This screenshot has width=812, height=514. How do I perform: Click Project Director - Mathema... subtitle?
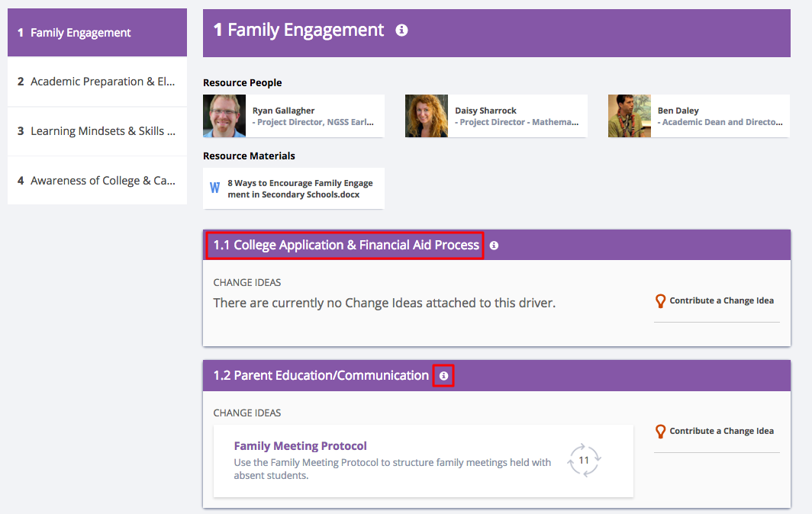pos(517,122)
